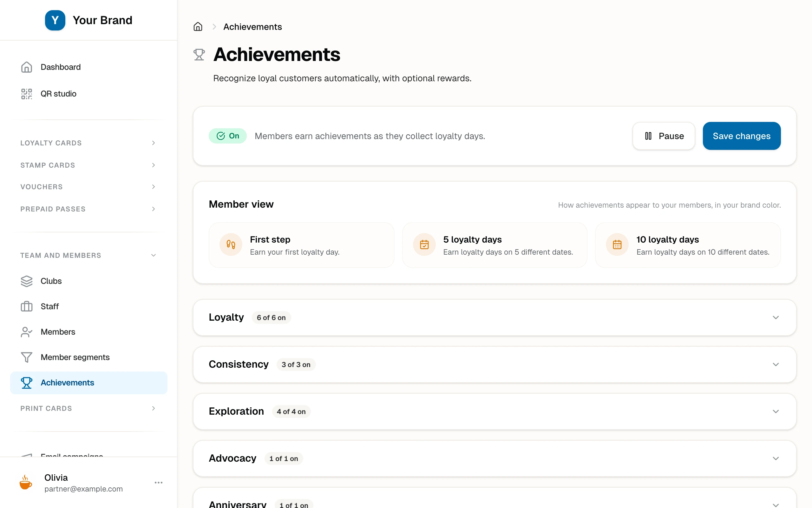Go to Members page
Image resolution: width=812 pixels, height=508 pixels.
88,331
